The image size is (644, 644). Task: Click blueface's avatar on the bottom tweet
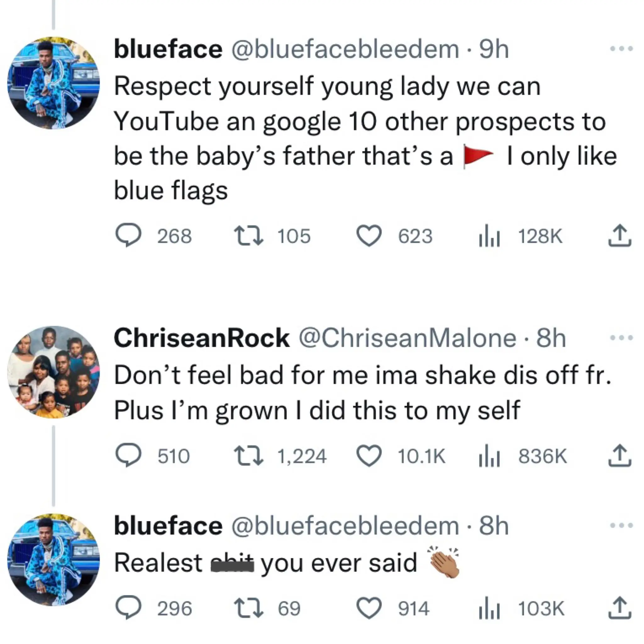[x=53, y=560]
